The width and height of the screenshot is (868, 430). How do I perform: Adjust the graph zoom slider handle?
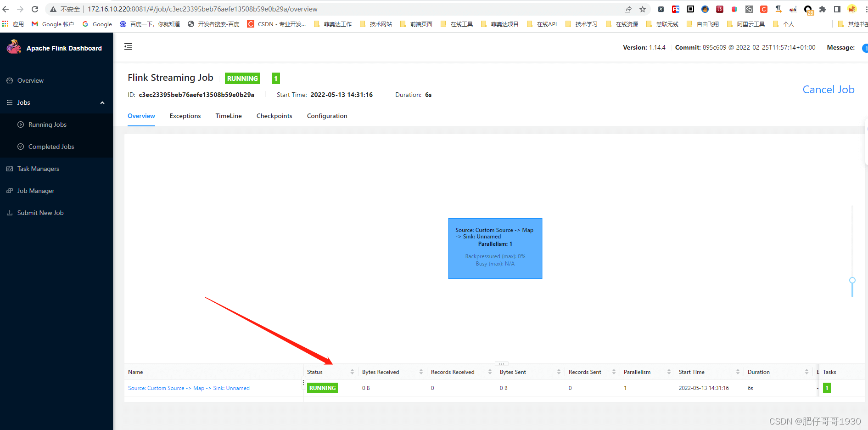pos(852,280)
